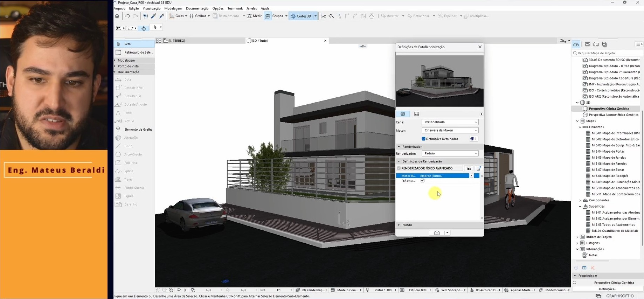Image resolution: width=644 pixels, height=299 pixels.
Task: Uncheck the Pré-visualização checkbox
Action: [x=423, y=181]
